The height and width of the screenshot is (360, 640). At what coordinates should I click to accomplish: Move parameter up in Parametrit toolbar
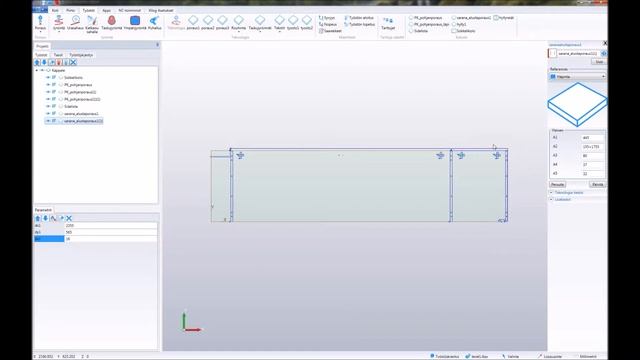(38, 218)
